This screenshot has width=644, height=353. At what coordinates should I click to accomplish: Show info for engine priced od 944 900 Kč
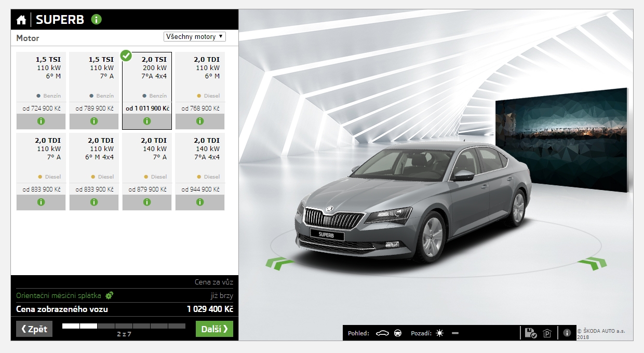[200, 202]
